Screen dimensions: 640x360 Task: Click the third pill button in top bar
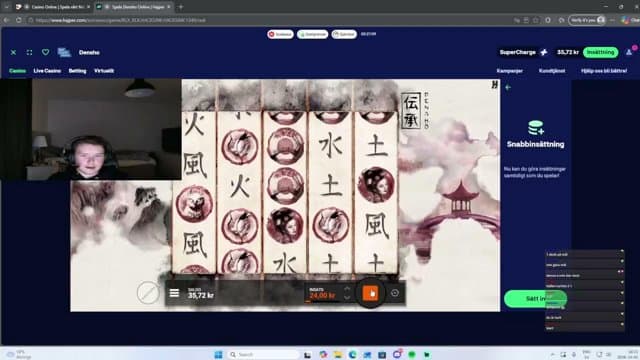click(x=344, y=34)
